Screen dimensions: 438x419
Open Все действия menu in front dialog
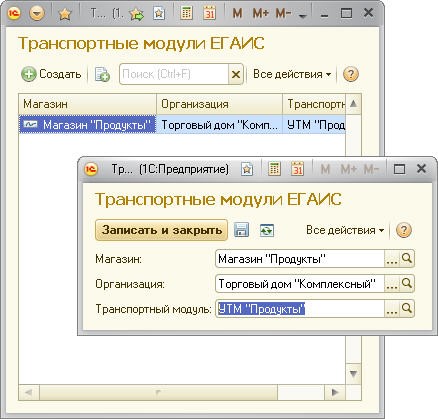tap(345, 230)
